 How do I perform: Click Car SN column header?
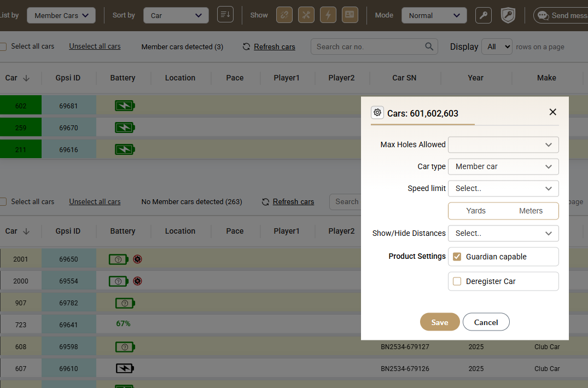[404, 78]
